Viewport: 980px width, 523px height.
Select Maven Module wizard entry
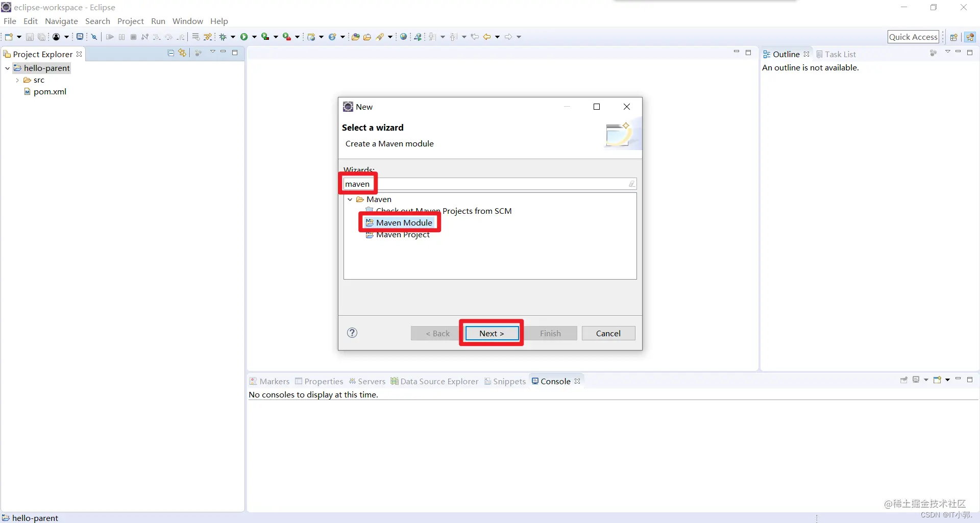coord(399,222)
